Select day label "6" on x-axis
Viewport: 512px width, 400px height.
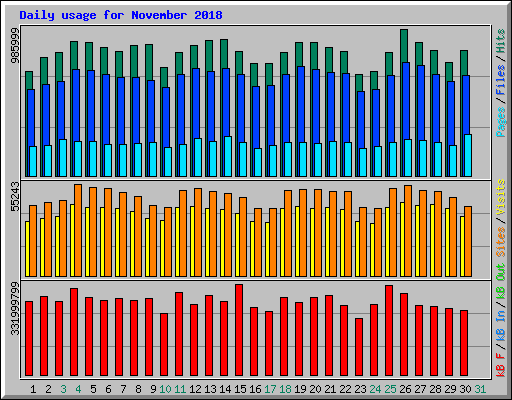pyautogui.click(x=108, y=389)
